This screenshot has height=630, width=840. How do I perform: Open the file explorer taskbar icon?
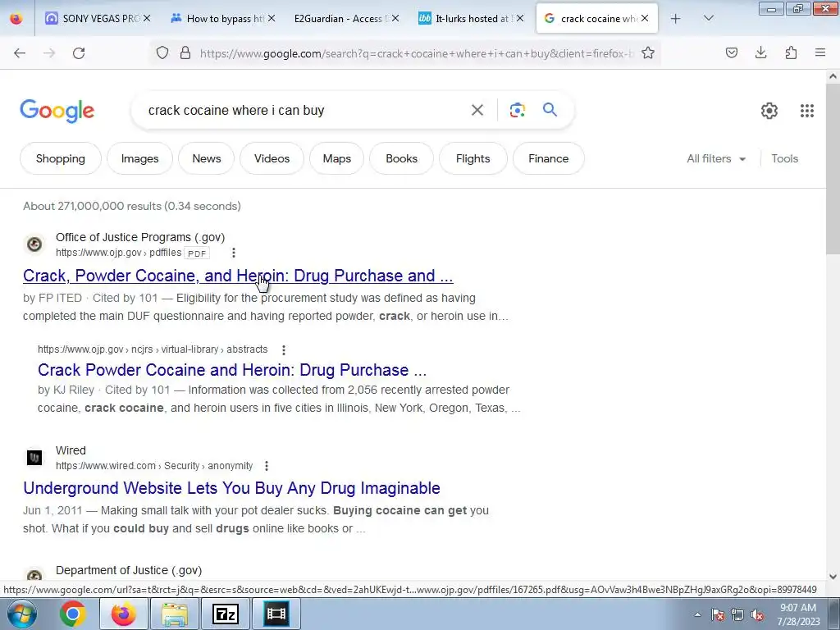coord(175,614)
